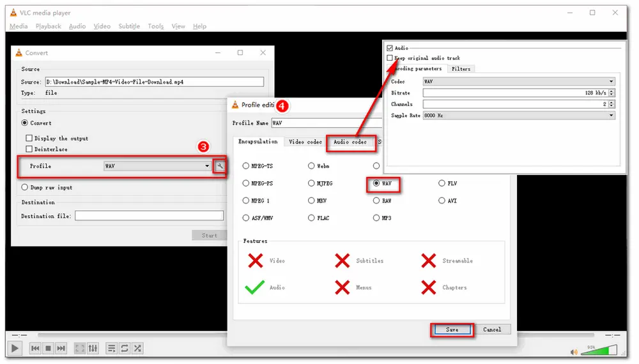
Task: Click the Bitrate stepper arrows
Action: click(612, 93)
